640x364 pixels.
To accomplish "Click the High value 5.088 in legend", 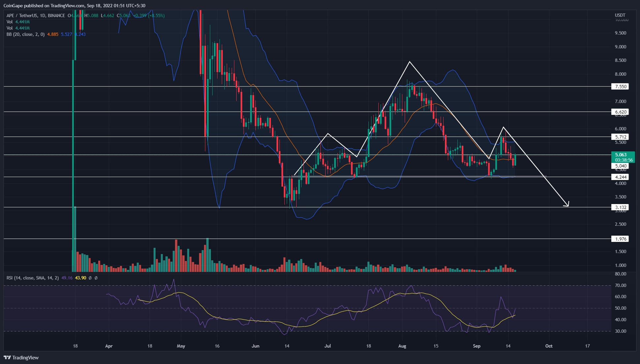I will point(91,15).
